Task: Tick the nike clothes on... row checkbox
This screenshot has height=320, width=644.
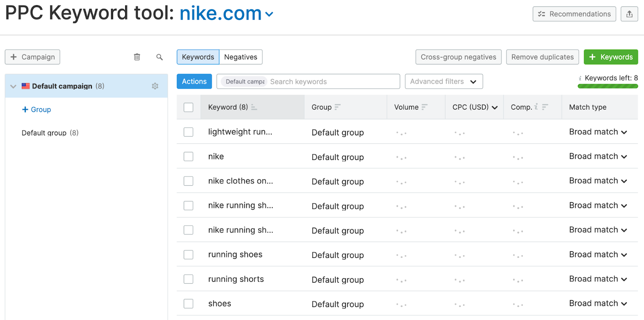Action: coord(188,181)
